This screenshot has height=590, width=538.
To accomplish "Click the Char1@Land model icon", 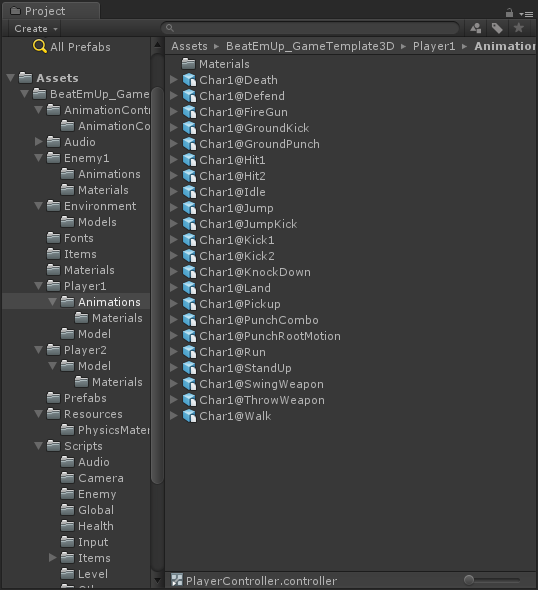I will point(189,288).
